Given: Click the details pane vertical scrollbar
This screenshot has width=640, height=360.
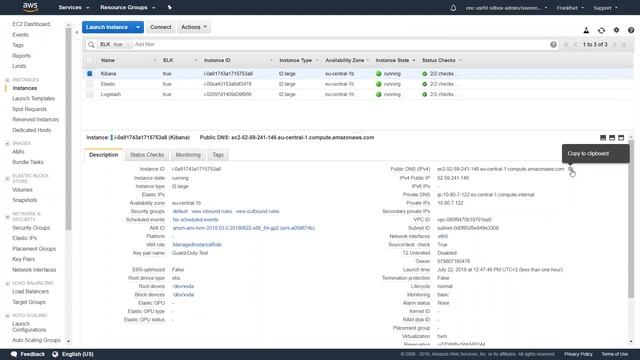Looking at the screenshot, I should [x=631, y=218].
